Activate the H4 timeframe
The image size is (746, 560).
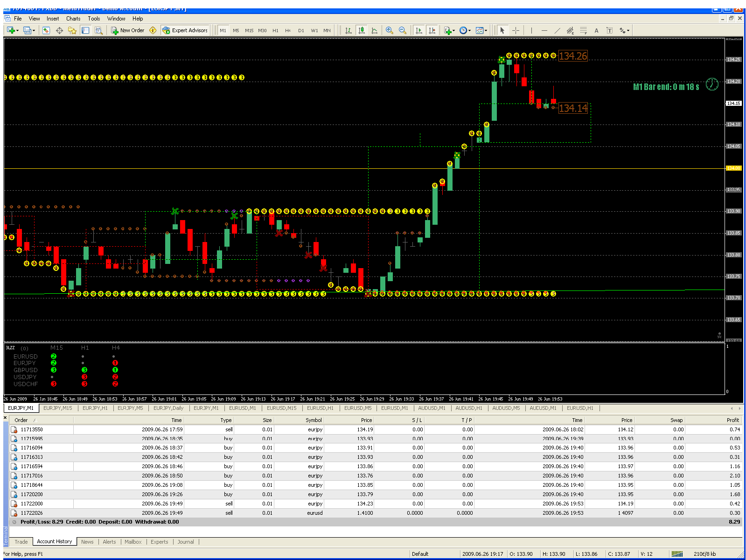(x=288, y=30)
